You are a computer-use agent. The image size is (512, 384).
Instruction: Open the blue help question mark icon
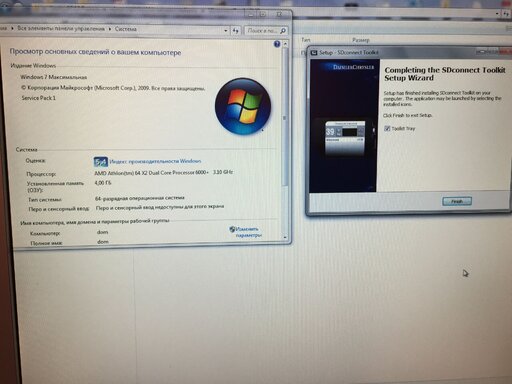(x=277, y=44)
